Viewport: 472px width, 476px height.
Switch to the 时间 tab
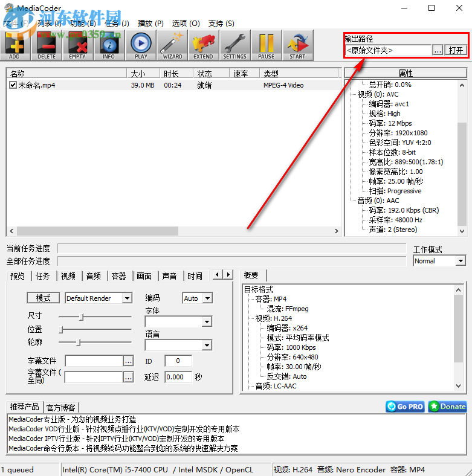pyautogui.click(x=195, y=276)
